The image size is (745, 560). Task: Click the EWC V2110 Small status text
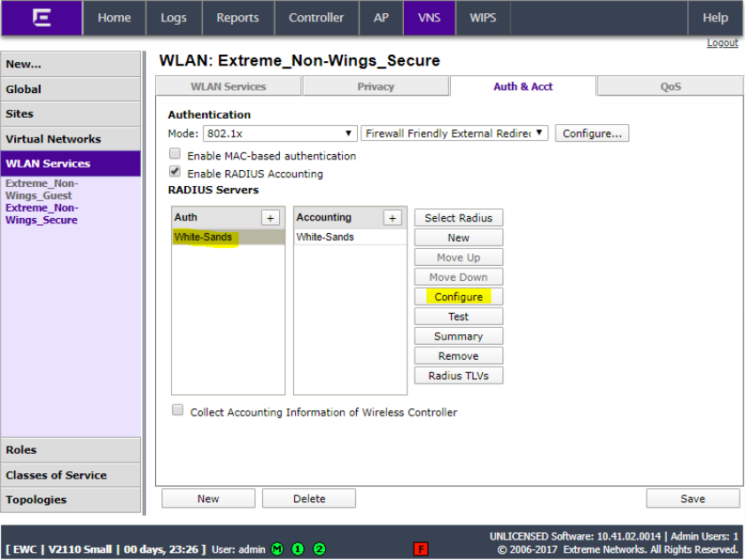(x=105, y=549)
